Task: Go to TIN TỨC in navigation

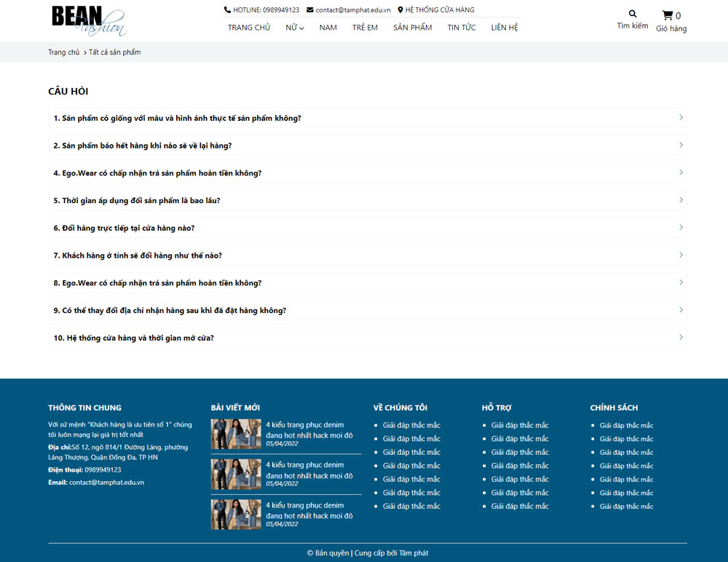Action: click(x=462, y=28)
